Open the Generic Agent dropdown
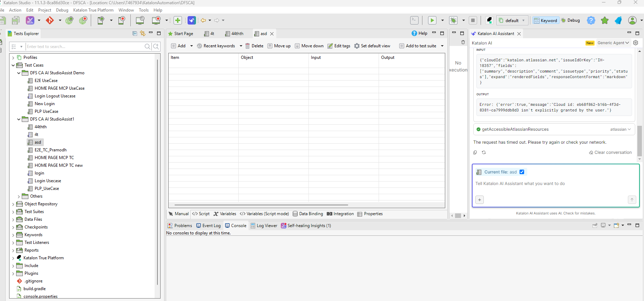 point(613,43)
